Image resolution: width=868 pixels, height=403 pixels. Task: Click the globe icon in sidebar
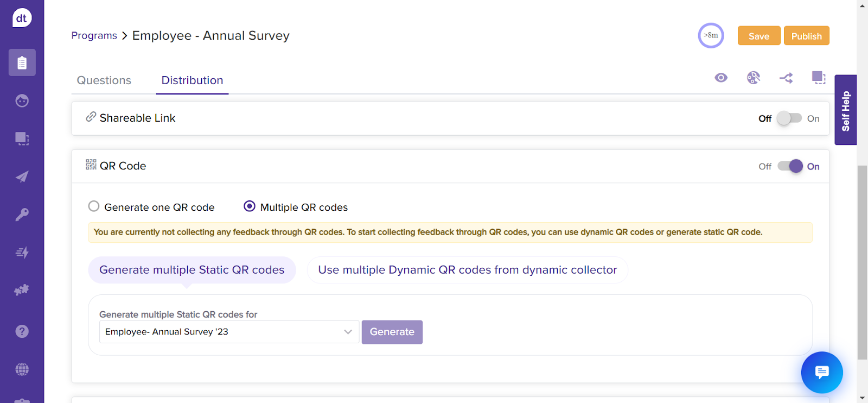[22, 369]
